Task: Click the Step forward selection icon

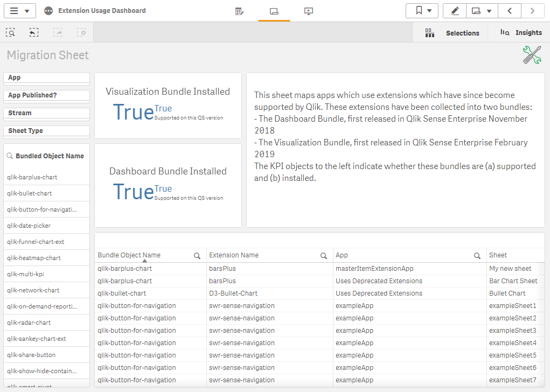Action: pos(58,33)
